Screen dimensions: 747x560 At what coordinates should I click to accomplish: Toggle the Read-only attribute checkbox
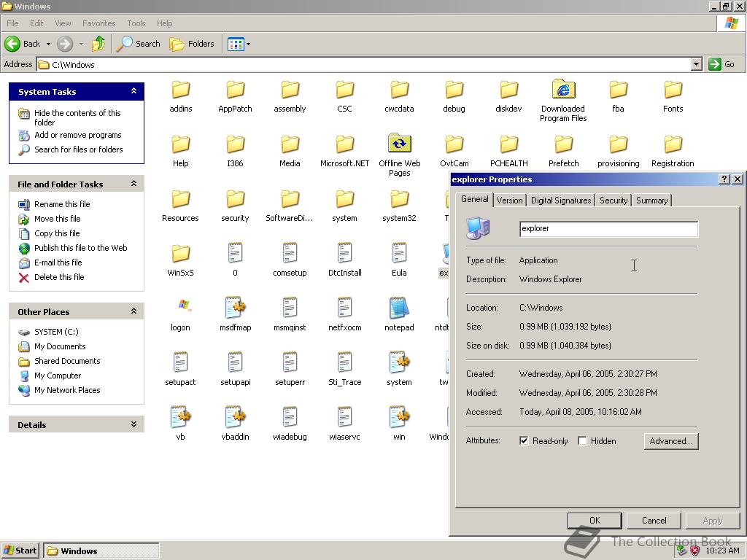(x=524, y=441)
